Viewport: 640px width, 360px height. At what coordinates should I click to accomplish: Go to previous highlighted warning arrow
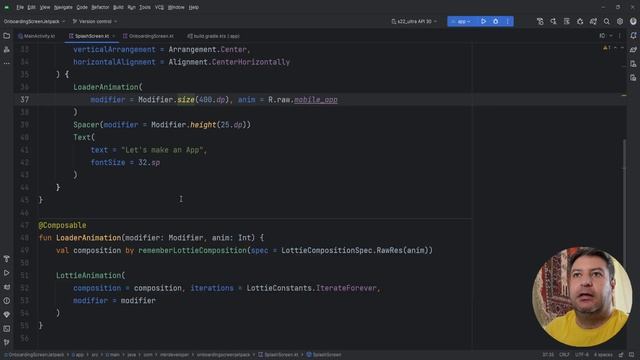[616, 48]
